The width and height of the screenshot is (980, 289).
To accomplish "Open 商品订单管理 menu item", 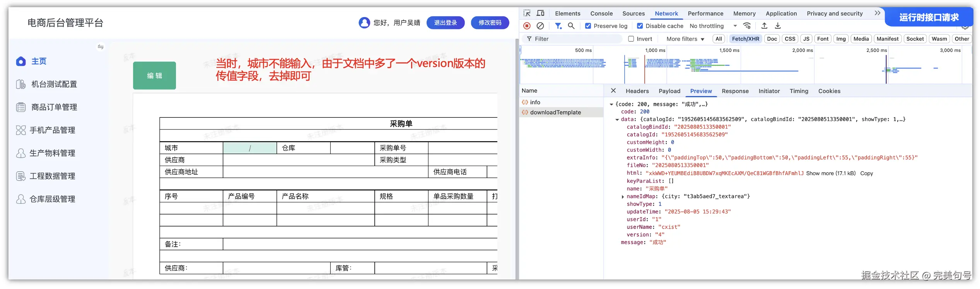I will pos(54,107).
